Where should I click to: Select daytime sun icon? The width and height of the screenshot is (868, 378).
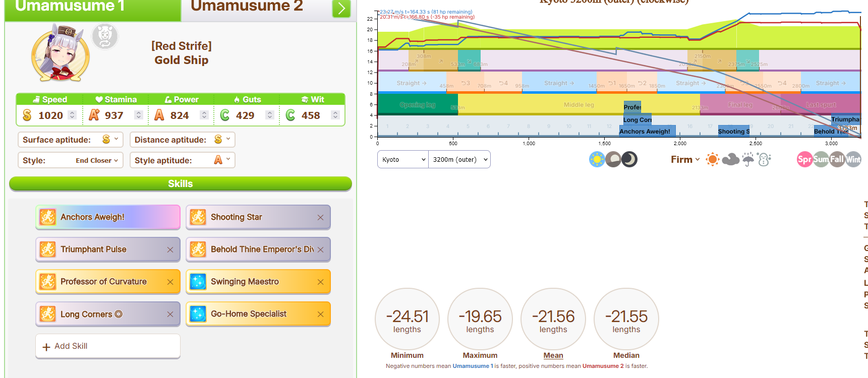click(x=597, y=160)
